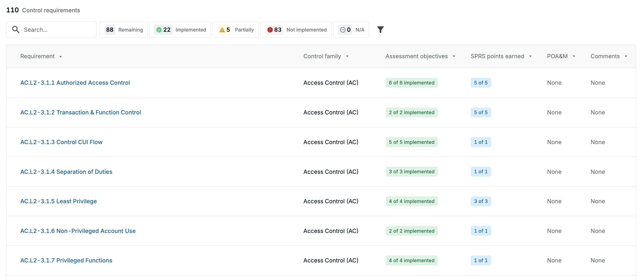Screen dimensions: 644x280
Task: Click the '5 of 5 implemented' badge
Action: click(411, 142)
